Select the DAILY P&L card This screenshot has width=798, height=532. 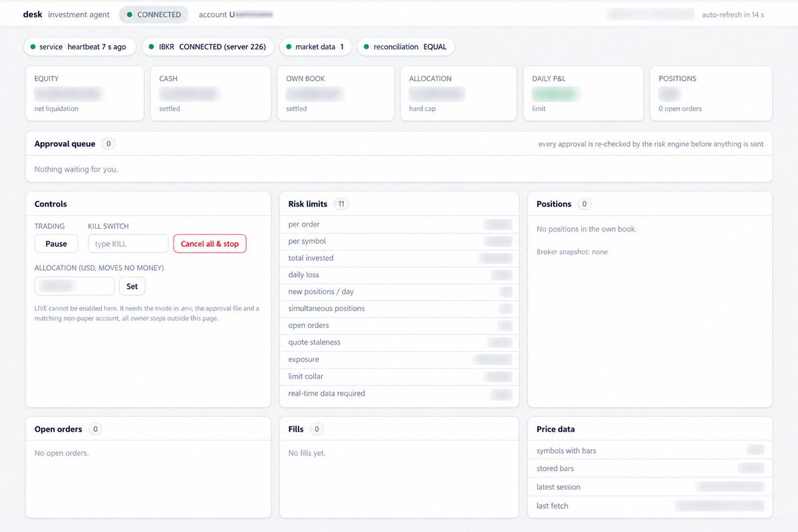click(x=583, y=93)
